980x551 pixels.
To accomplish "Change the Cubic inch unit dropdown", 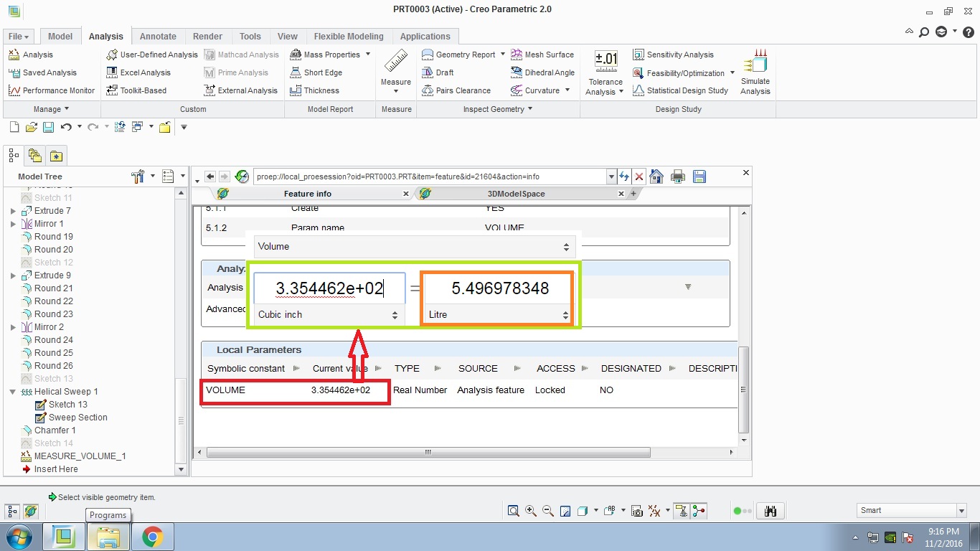I will [329, 315].
